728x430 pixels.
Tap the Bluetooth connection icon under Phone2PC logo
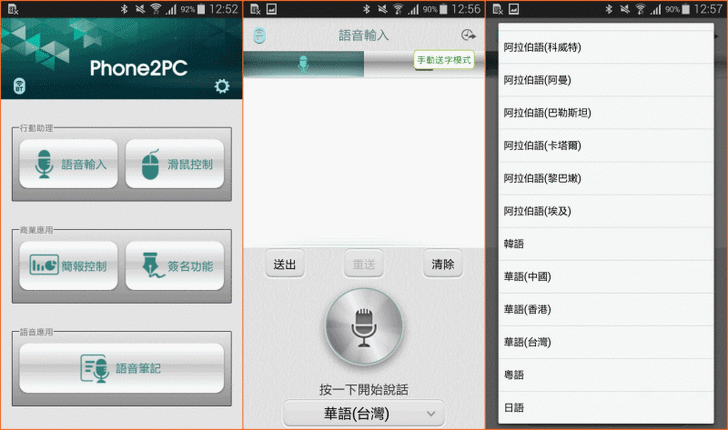[20, 86]
